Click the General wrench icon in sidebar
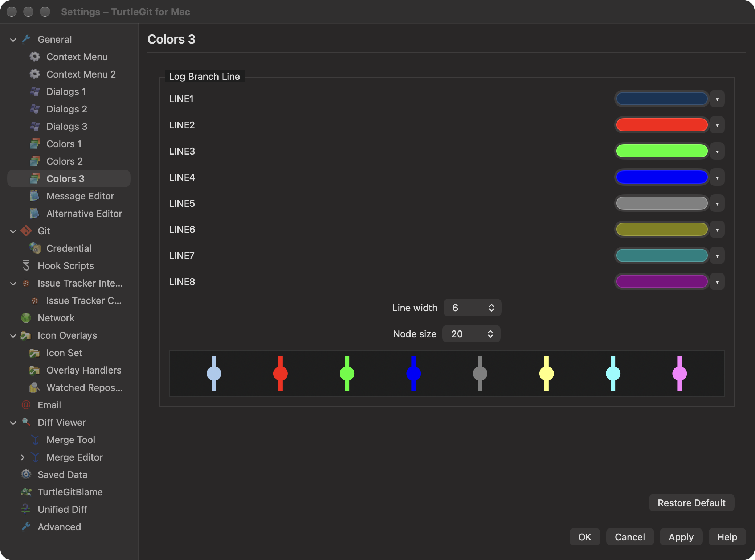This screenshot has height=560, width=755. click(26, 39)
